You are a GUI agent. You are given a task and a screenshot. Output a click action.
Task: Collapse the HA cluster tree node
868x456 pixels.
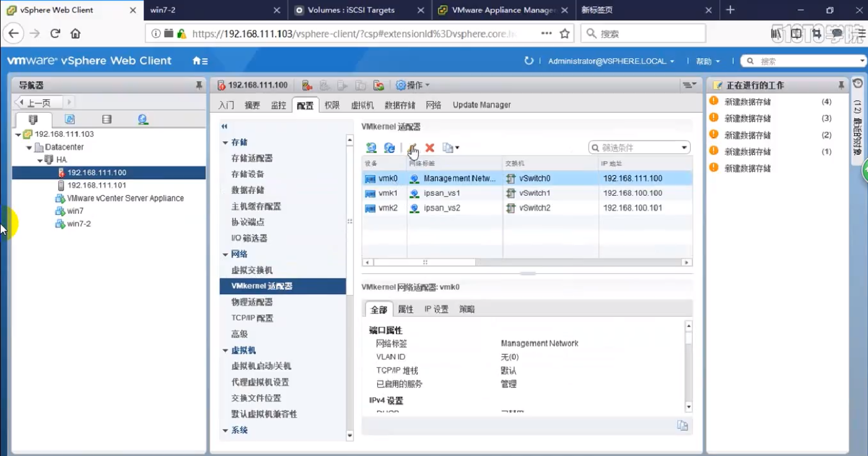click(x=40, y=160)
